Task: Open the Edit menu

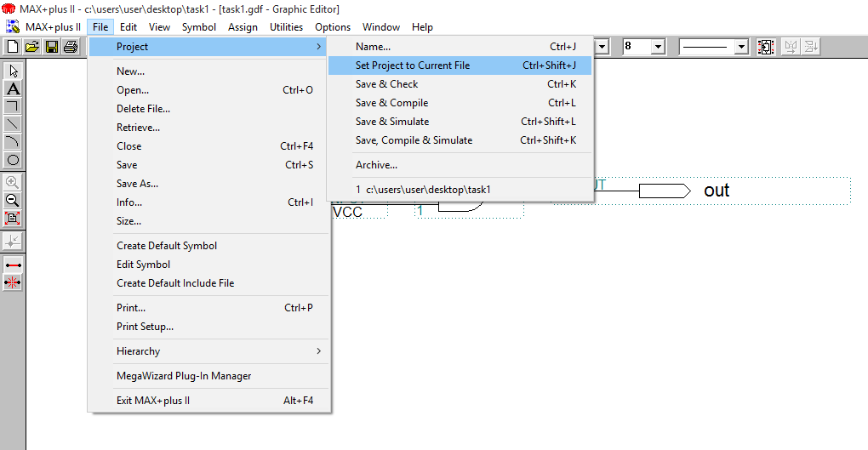Action: 128,26
